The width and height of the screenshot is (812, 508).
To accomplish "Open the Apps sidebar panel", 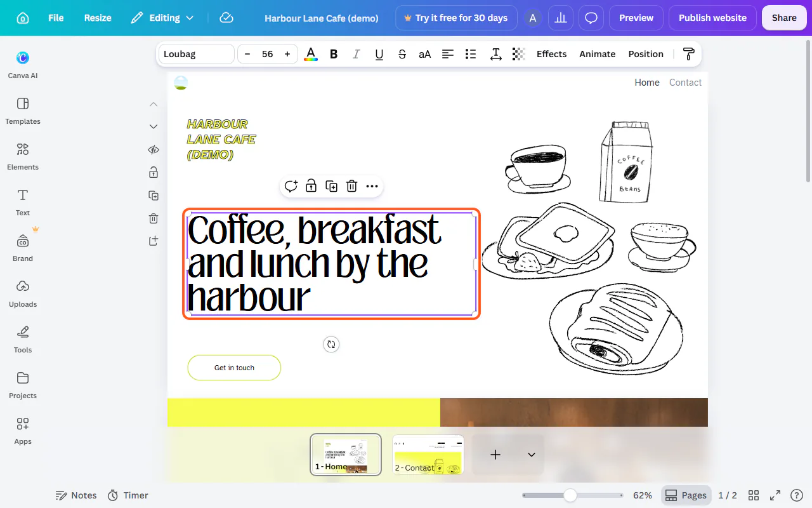I will (x=23, y=430).
